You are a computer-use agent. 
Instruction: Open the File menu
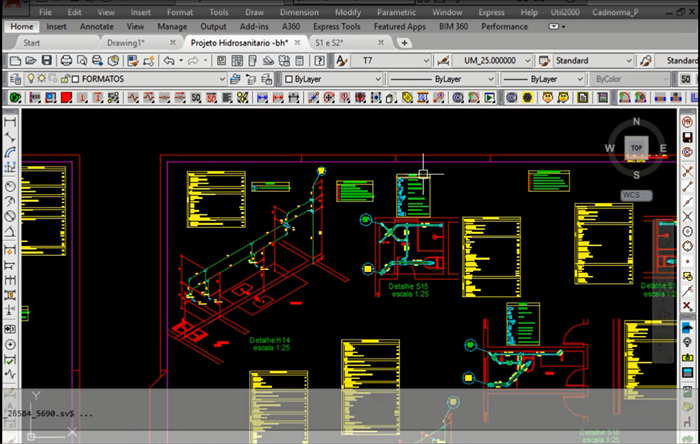coord(45,12)
